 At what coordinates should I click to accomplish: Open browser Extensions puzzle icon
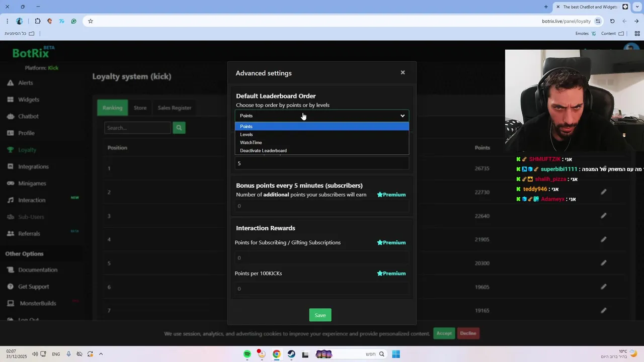[38, 21]
